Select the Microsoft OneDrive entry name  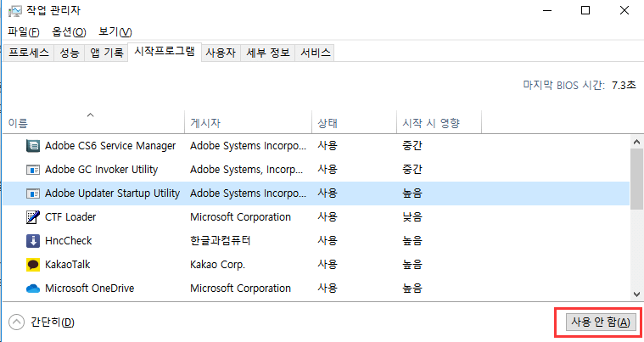pyautogui.click(x=90, y=289)
